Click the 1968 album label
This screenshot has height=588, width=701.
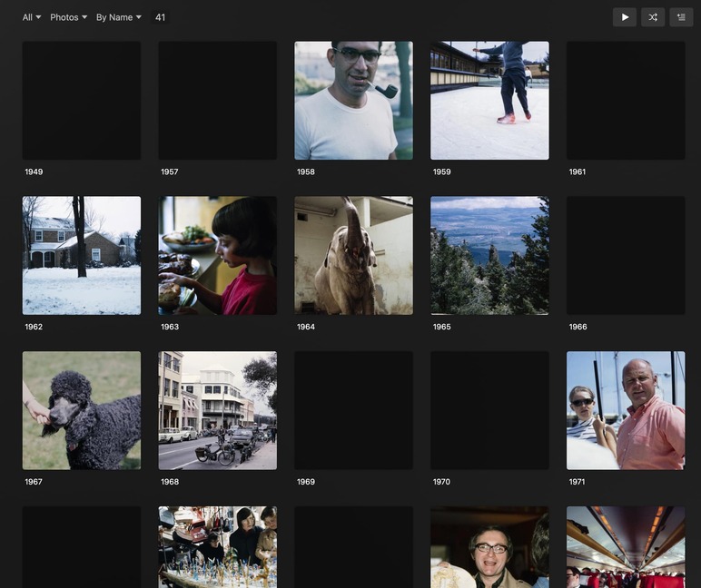point(170,482)
